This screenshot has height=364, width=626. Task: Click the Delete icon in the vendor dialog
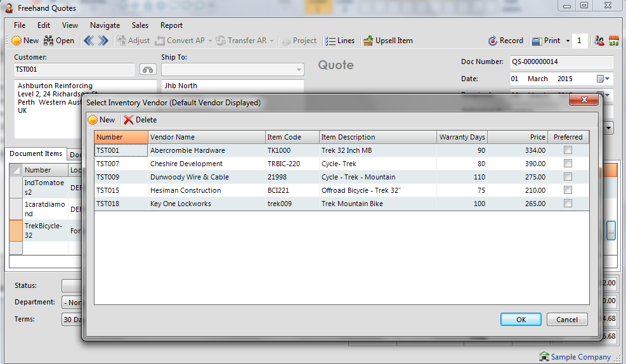click(129, 120)
